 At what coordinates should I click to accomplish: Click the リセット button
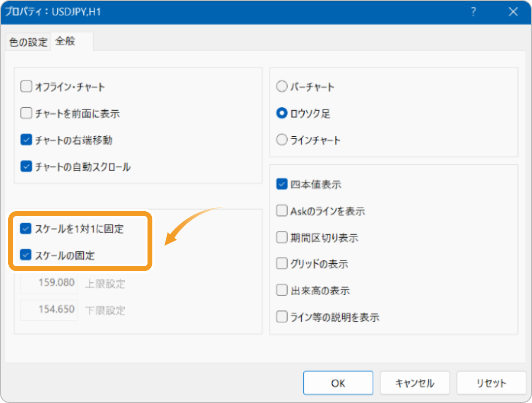pos(491,383)
